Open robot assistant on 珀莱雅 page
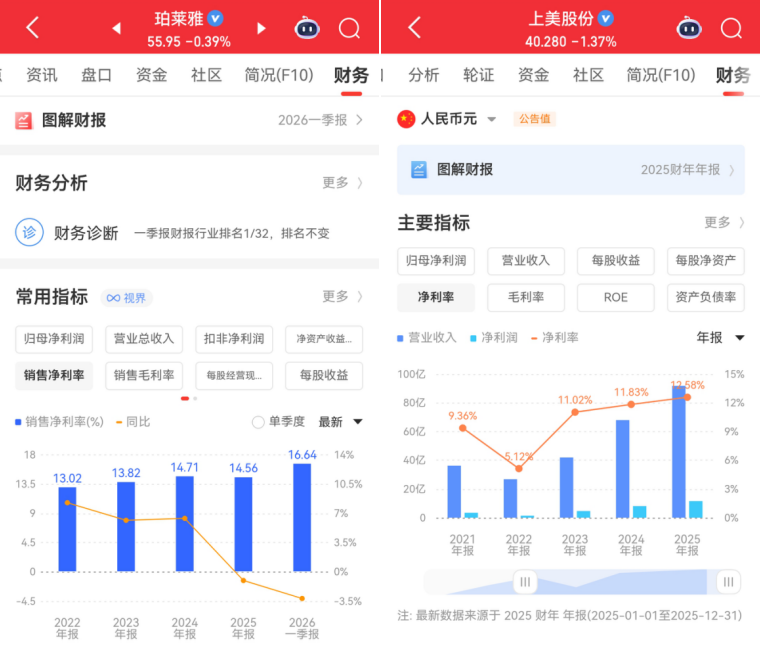Image resolution: width=760 pixels, height=649 pixels. pos(307,28)
